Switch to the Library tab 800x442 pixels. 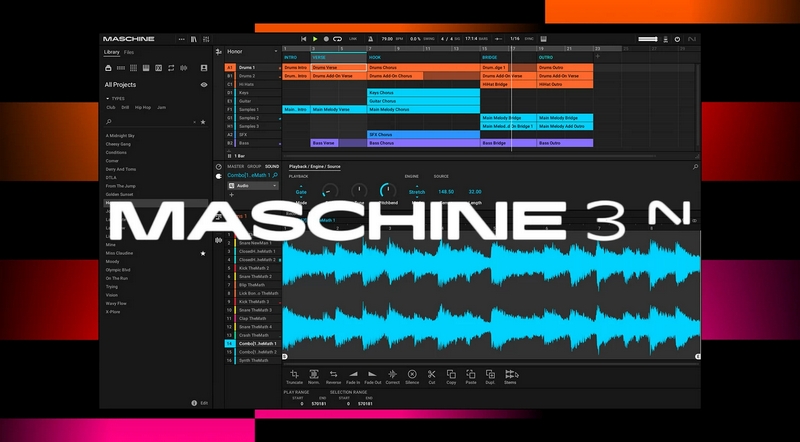111,52
